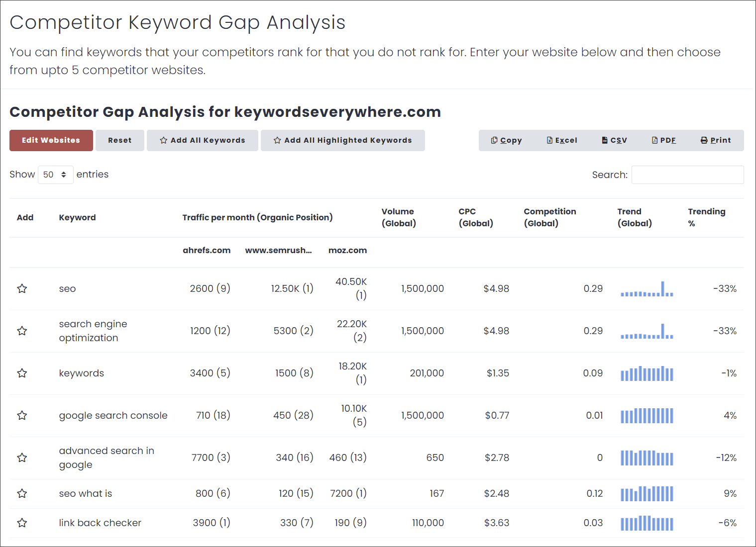This screenshot has height=547, width=756.
Task: Star the 'keywords' keyword row
Action: [22, 373]
